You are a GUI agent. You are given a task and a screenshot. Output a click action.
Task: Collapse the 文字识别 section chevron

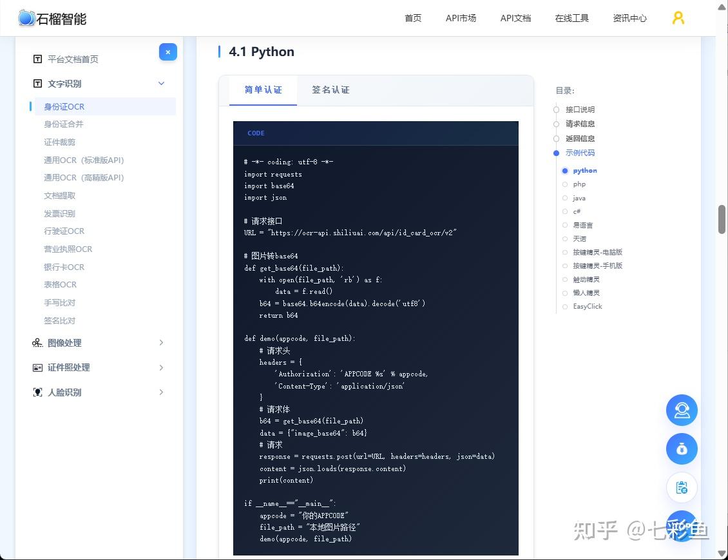pos(161,84)
